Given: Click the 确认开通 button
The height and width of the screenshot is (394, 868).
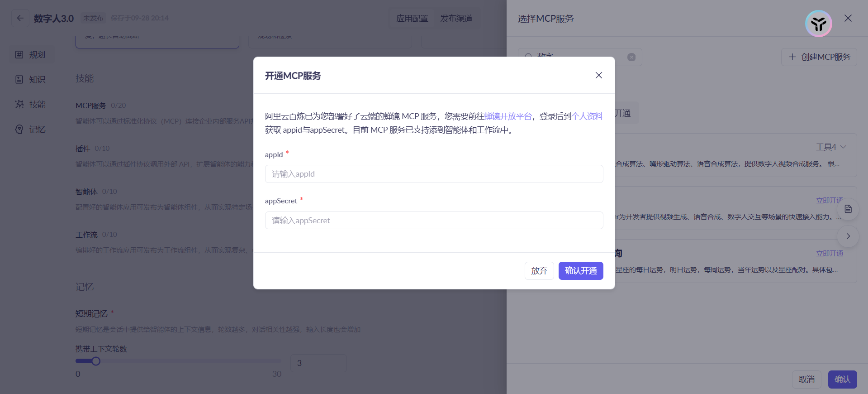Looking at the screenshot, I should 581,271.
